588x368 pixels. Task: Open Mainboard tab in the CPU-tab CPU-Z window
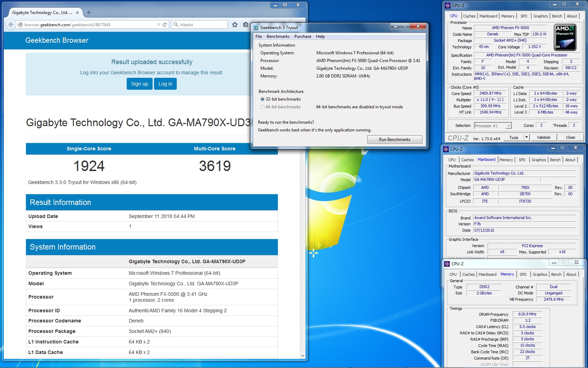[488, 16]
